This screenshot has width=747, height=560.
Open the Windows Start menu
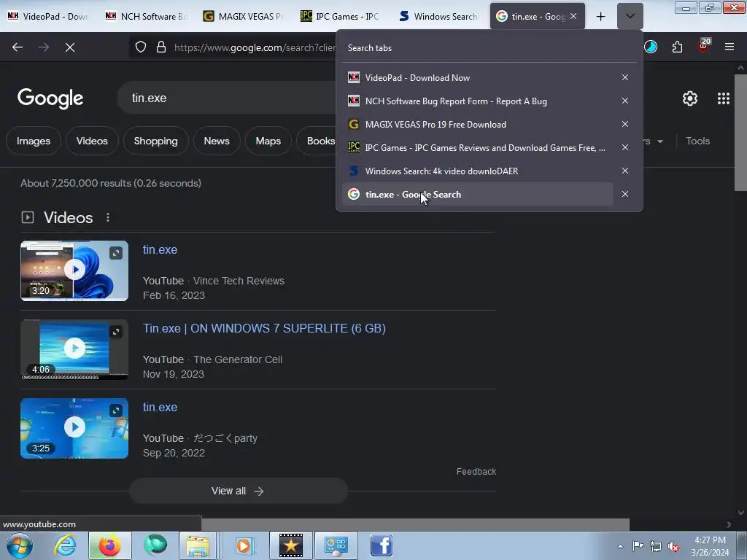point(20,545)
